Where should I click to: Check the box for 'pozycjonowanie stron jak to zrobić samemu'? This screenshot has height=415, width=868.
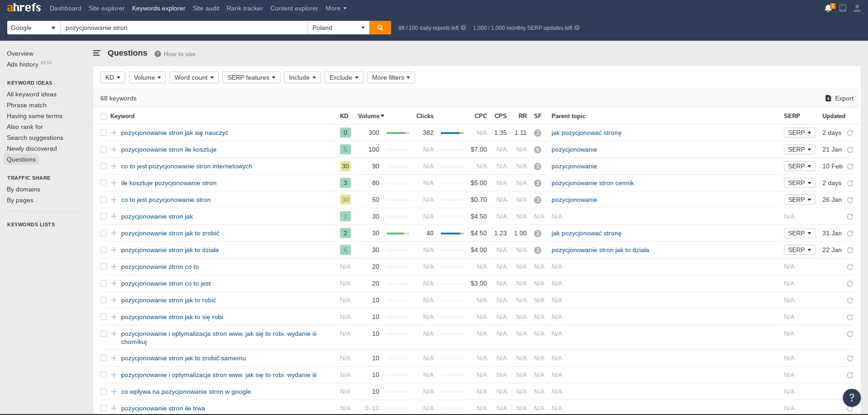click(x=104, y=358)
